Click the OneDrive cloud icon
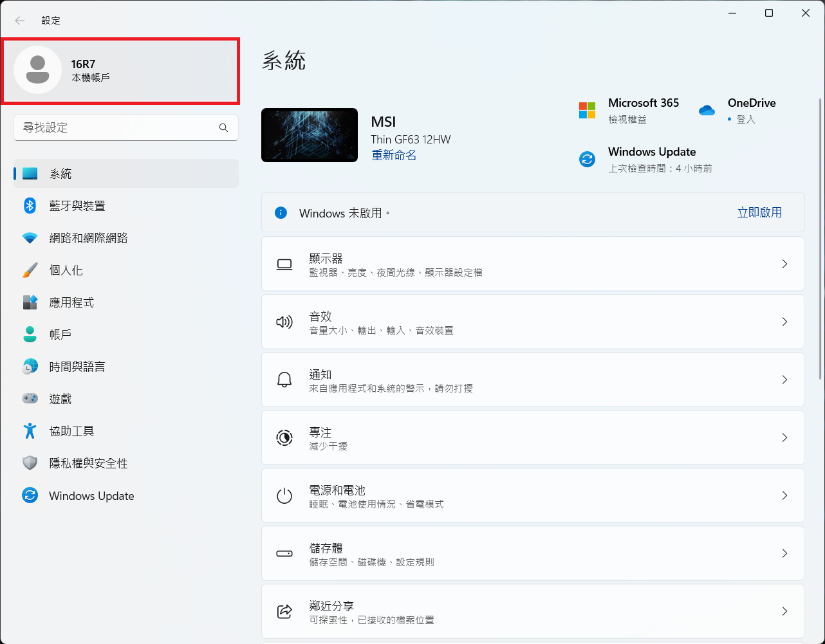Image resolution: width=825 pixels, height=644 pixels. coord(707,110)
